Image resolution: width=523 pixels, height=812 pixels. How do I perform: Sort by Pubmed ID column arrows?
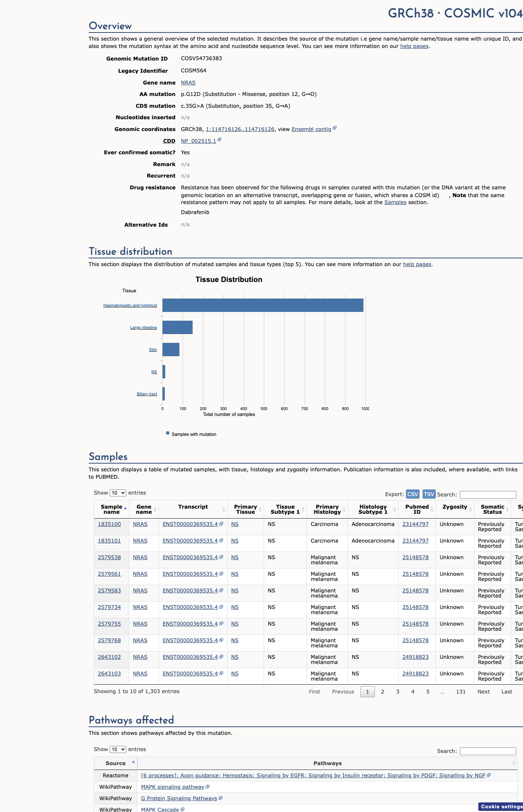click(432, 509)
